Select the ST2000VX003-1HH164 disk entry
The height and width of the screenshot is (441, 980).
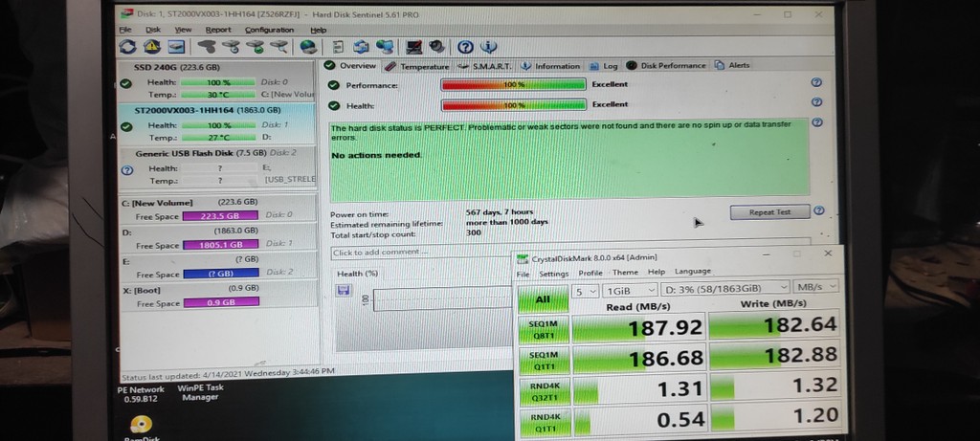click(217, 123)
